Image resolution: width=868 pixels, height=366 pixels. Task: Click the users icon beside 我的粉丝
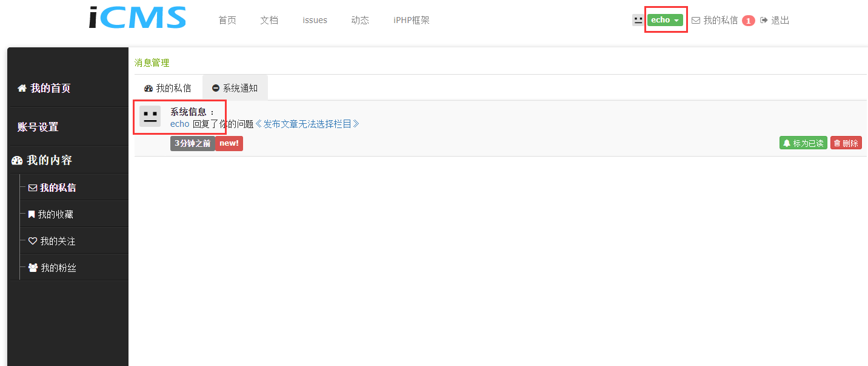(33, 268)
